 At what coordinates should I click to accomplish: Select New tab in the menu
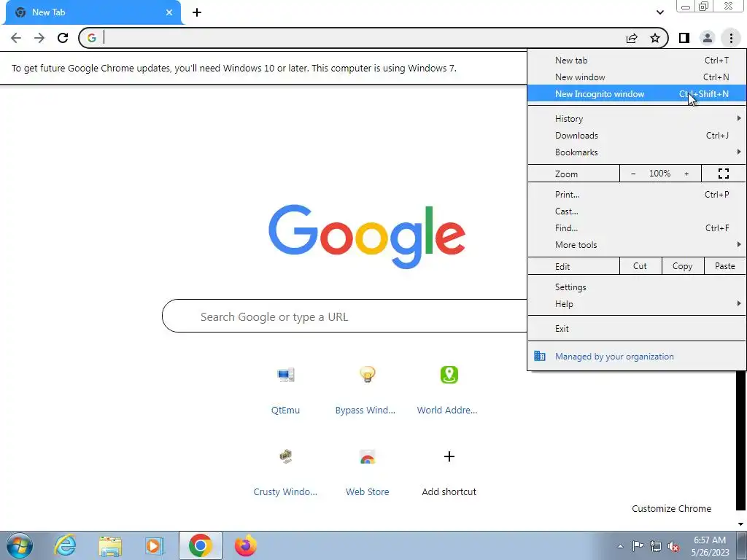point(636,61)
